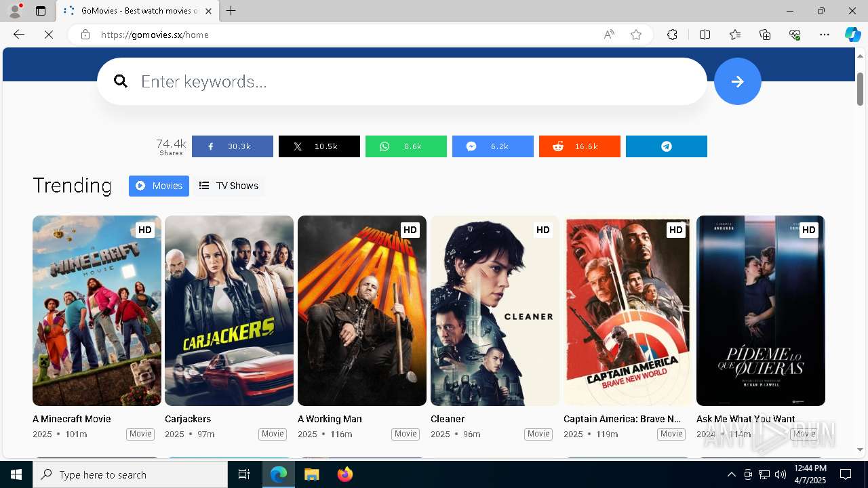Switch Trending to Movies tab
Viewport: 868px width, 488px height.
159,186
